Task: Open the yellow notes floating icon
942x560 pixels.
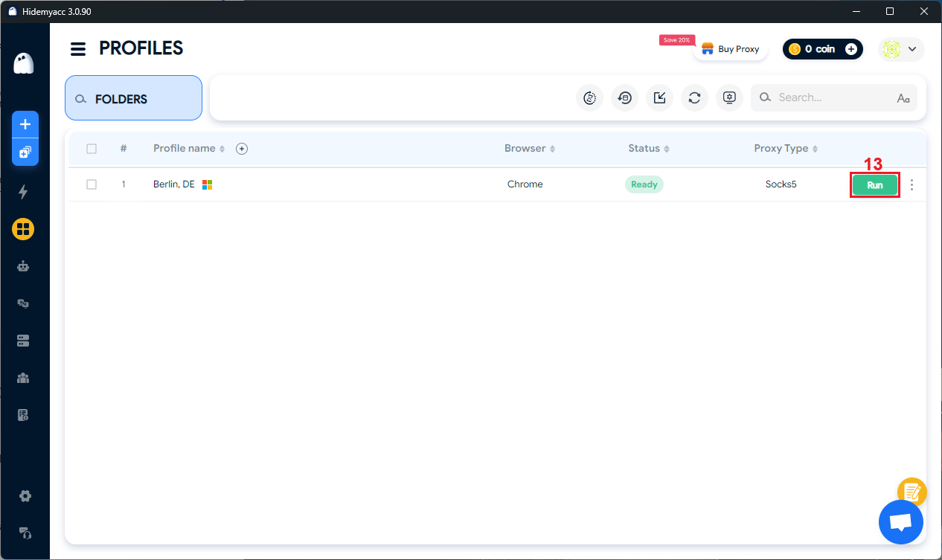Action: pos(912,492)
